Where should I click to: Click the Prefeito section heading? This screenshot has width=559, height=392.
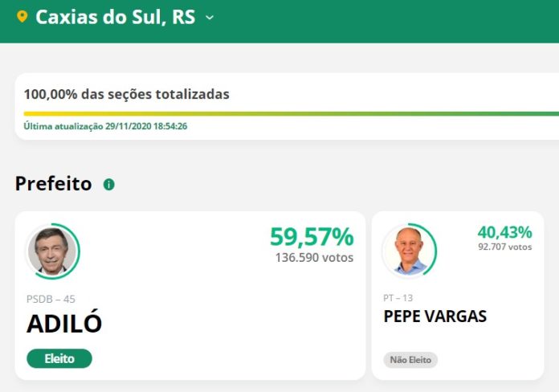click(x=54, y=184)
